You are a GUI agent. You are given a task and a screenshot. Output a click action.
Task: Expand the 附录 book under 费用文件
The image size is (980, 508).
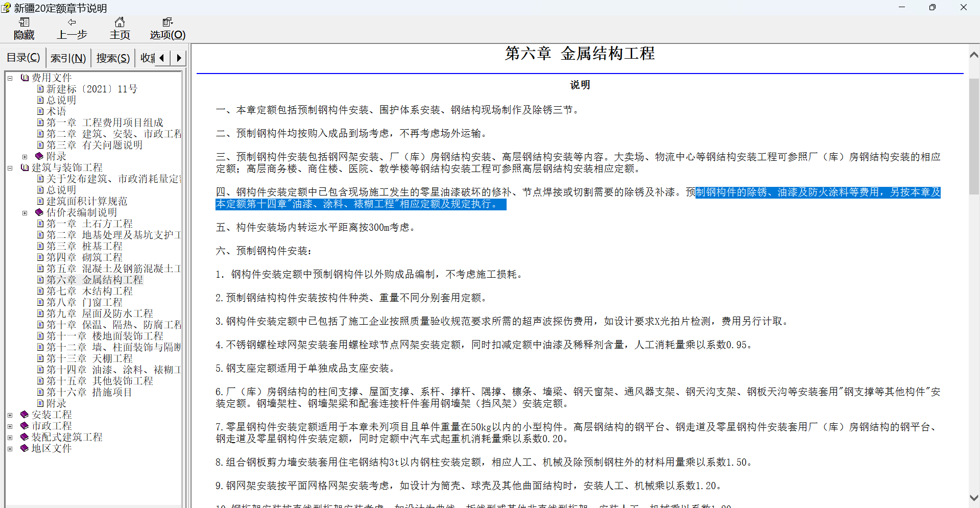click(x=25, y=157)
